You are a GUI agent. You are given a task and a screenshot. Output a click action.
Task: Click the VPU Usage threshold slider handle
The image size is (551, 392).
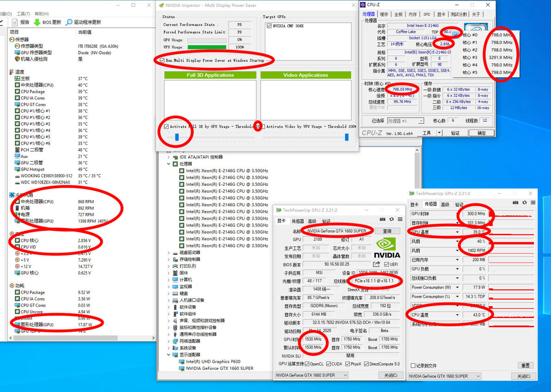(347, 137)
